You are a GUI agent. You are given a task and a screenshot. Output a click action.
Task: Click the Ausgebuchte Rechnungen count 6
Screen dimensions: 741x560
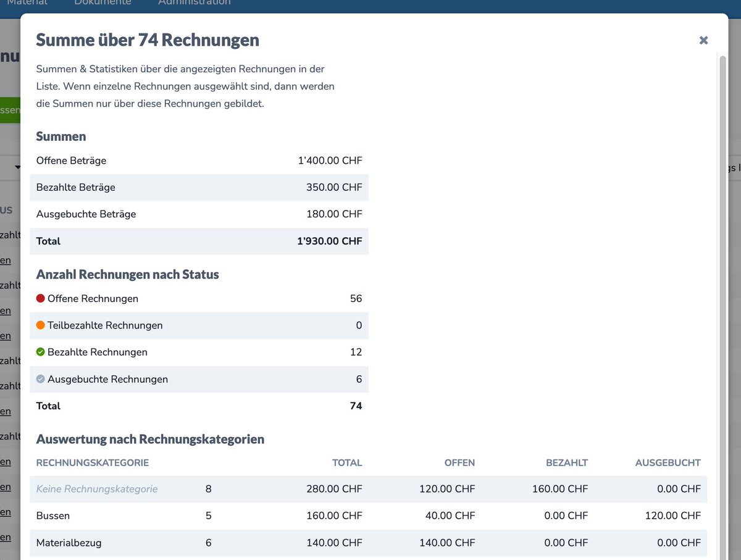click(359, 379)
